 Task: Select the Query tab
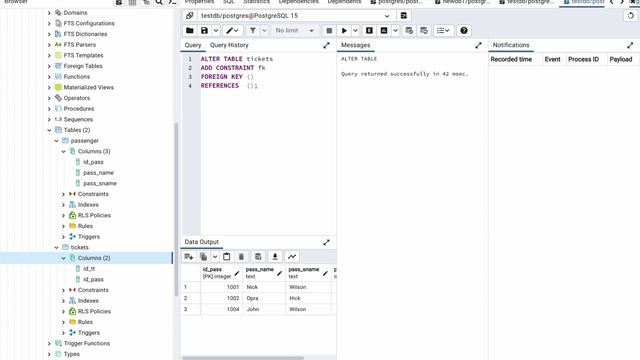click(x=193, y=45)
